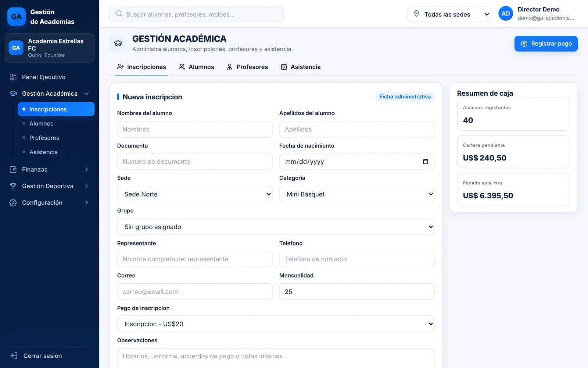Open the Mini Básquet categoria dropdown
The height and width of the screenshot is (368, 588).
[357, 194]
